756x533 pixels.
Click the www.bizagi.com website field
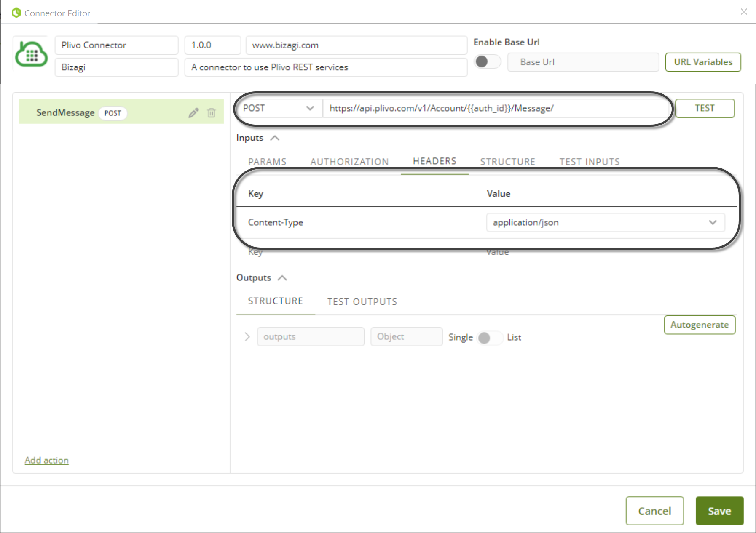click(357, 45)
